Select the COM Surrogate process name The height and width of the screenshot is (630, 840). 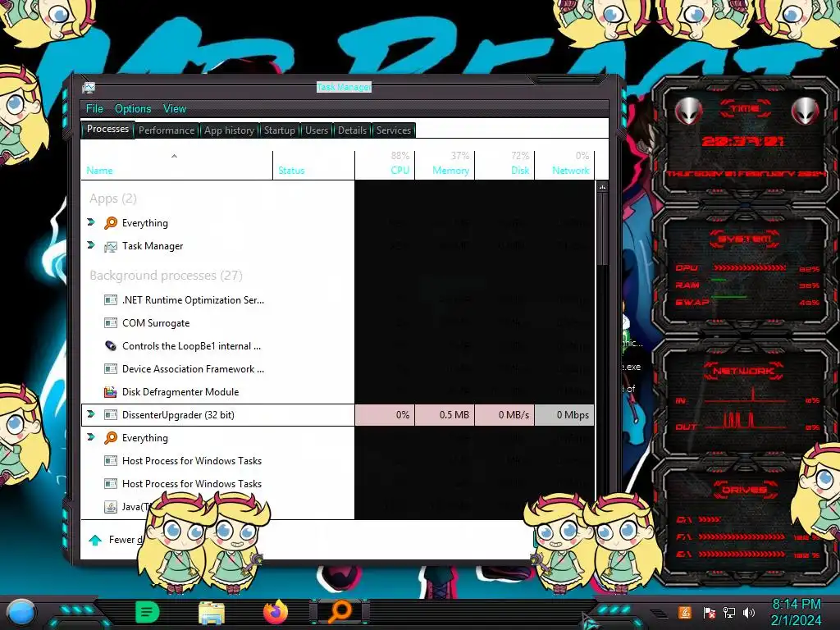156,323
